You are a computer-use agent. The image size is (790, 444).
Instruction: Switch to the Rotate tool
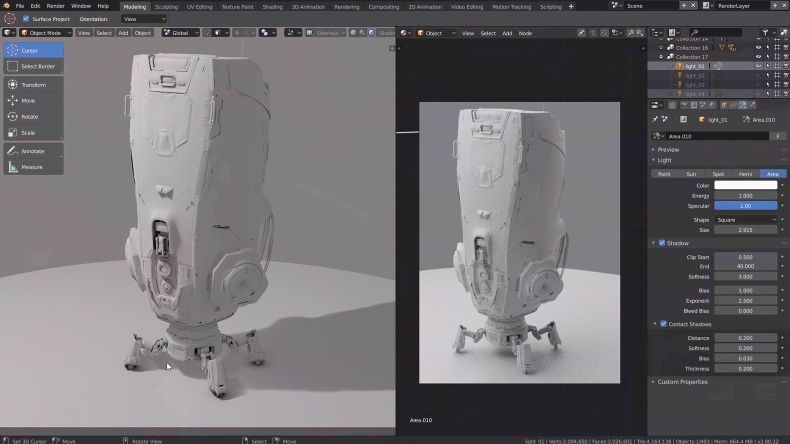(x=33, y=116)
